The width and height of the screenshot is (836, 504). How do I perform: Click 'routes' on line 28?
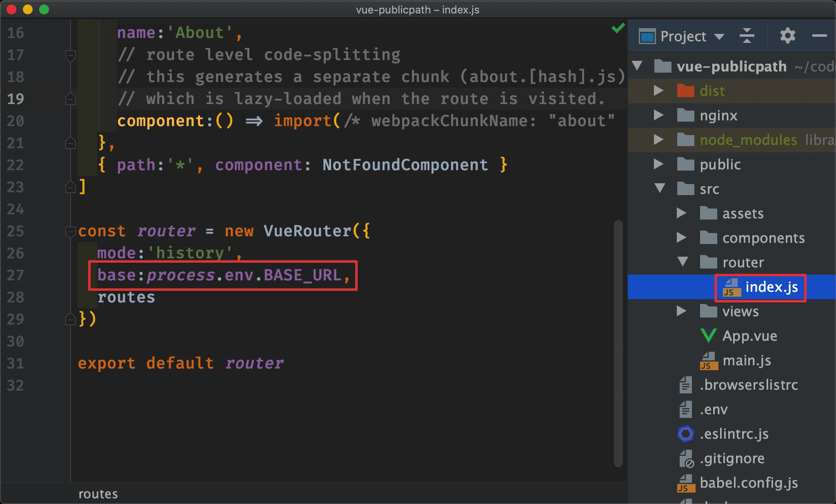(126, 297)
